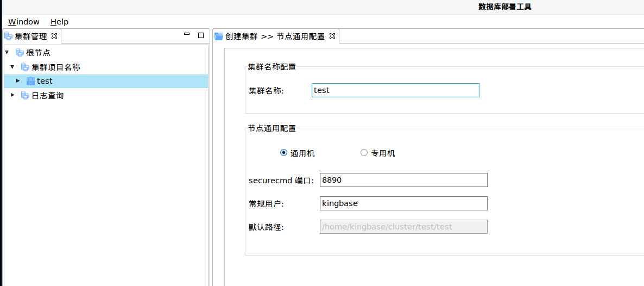Click the 常规用户 input field
Image resolution: width=644 pixels, height=286 pixels.
[404, 203]
